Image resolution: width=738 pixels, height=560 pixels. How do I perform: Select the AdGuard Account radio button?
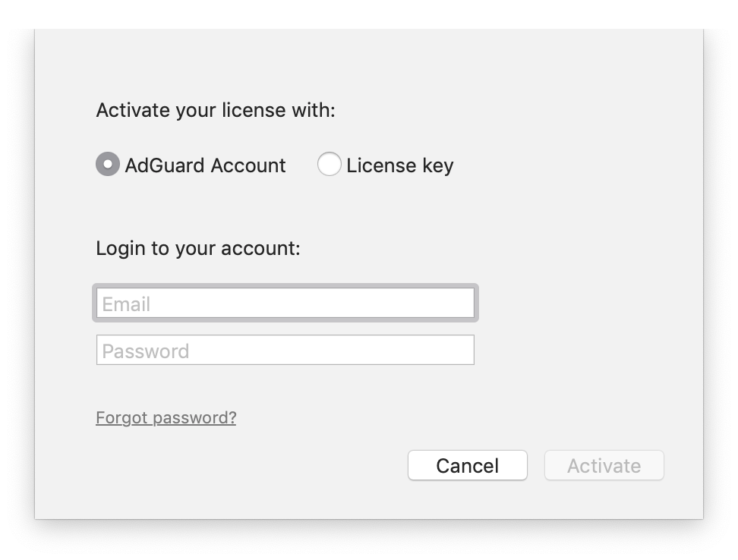click(x=108, y=165)
